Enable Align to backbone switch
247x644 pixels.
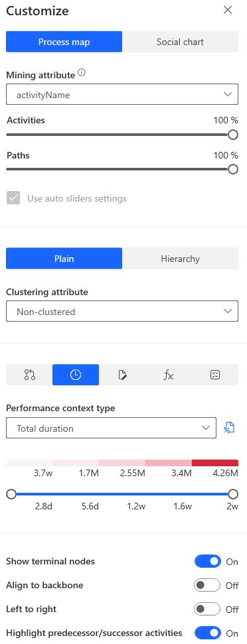pyautogui.click(x=208, y=585)
